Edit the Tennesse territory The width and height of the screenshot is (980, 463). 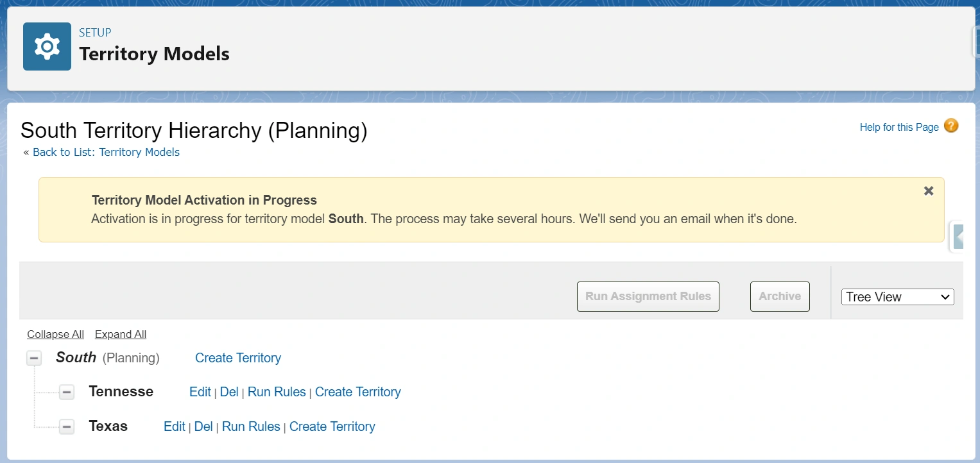tap(200, 392)
